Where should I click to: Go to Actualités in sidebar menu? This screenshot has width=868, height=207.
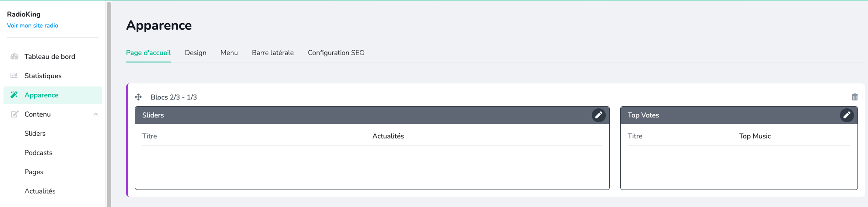40,191
